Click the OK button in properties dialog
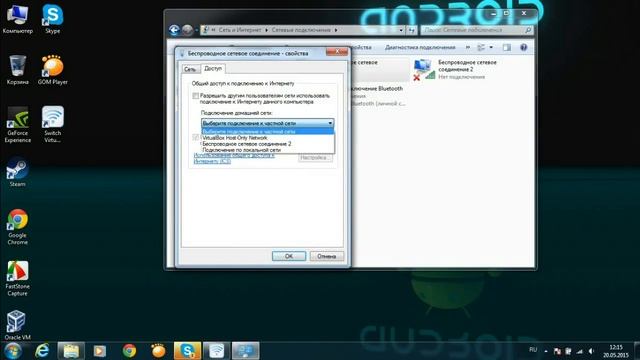Image resolution: width=640 pixels, height=360 pixels. 289,256
